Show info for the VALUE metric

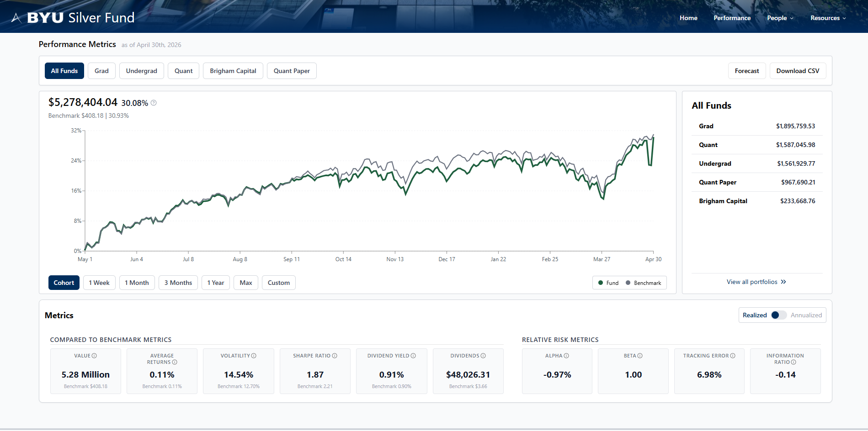point(94,356)
